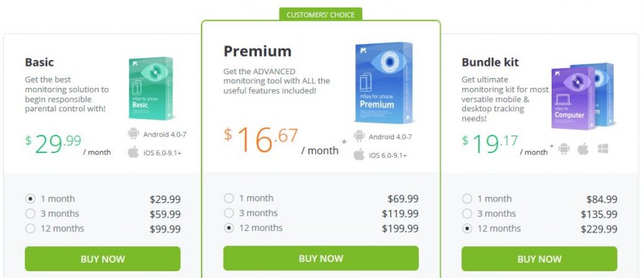Select 1 month option for Bundle kit
Image resolution: width=644 pixels, height=278 pixels.
467,199
